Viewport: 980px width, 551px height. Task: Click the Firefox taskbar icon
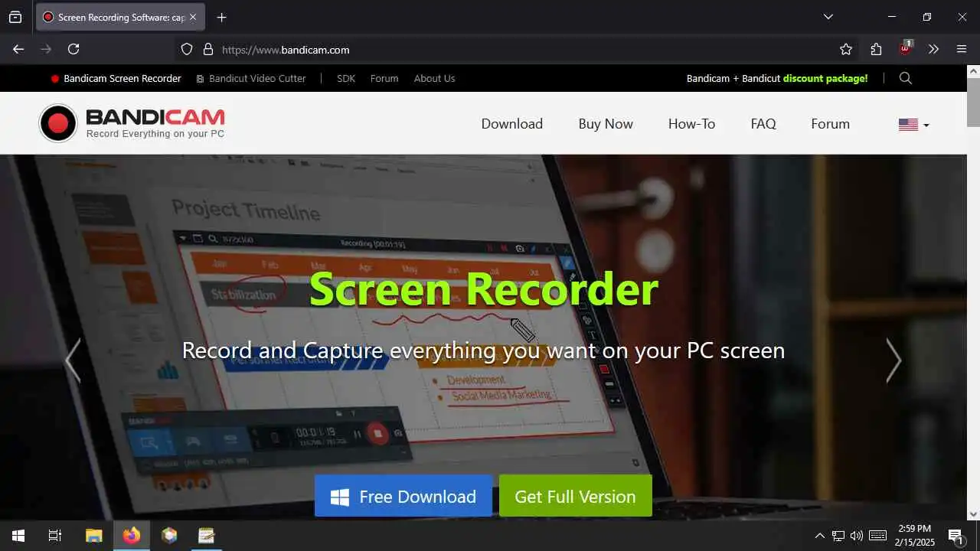tap(132, 536)
